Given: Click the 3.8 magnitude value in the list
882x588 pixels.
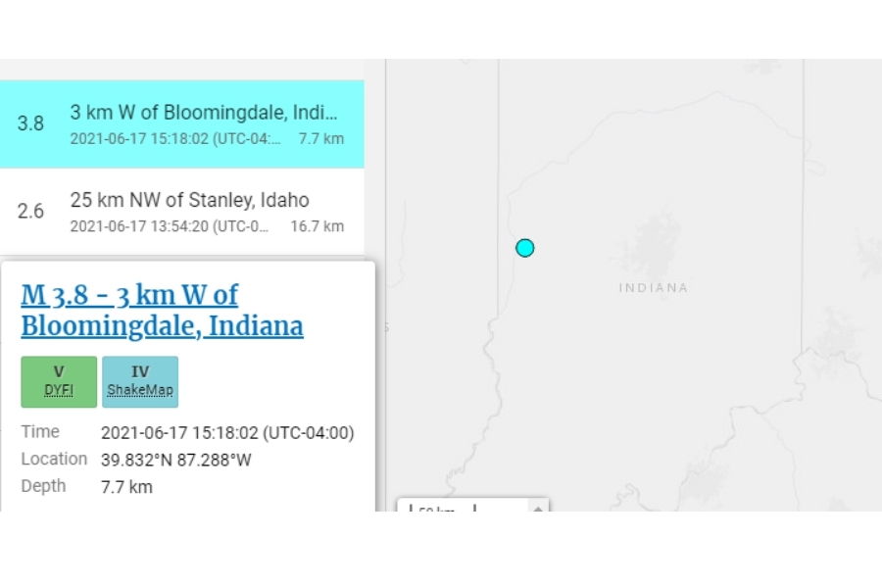Looking at the screenshot, I should [30, 123].
